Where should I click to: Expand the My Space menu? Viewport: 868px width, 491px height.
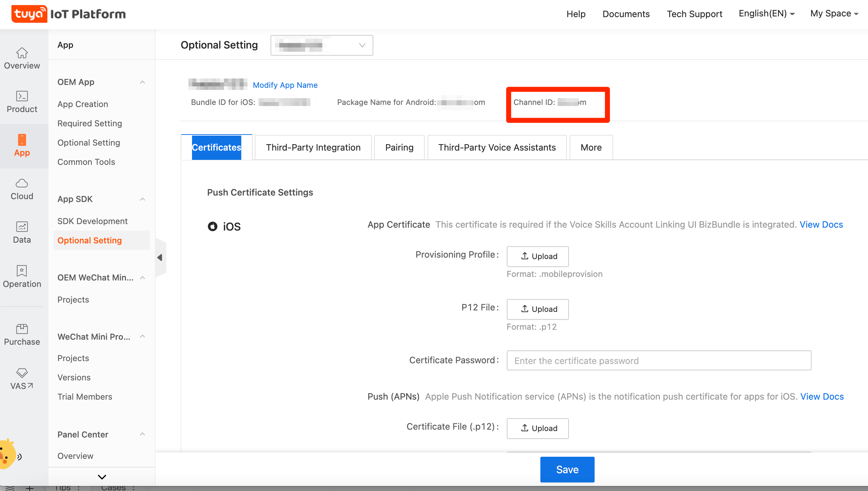click(834, 14)
